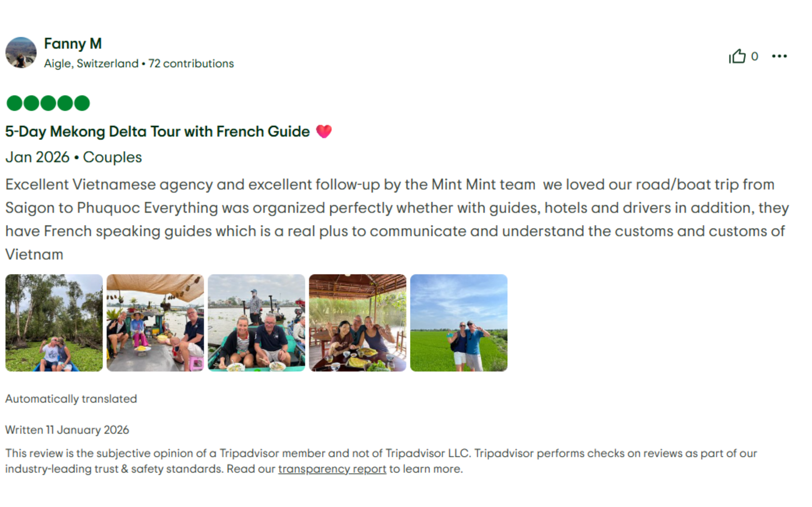Open the Fanny M profile name link
This screenshot has height=507, width=812.
[x=73, y=44]
